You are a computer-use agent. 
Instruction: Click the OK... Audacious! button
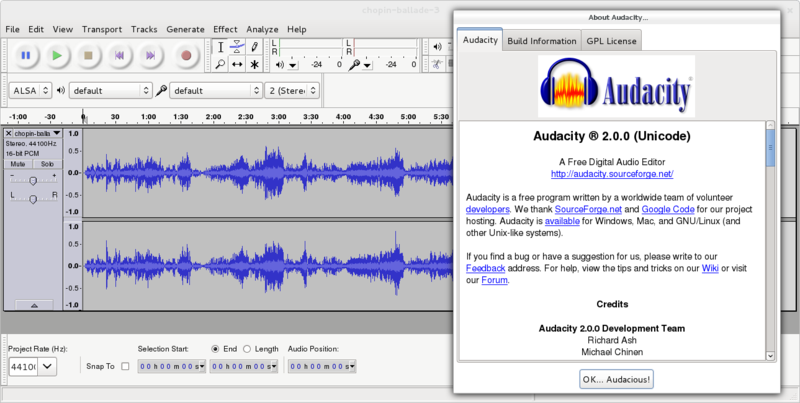(616, 379)
